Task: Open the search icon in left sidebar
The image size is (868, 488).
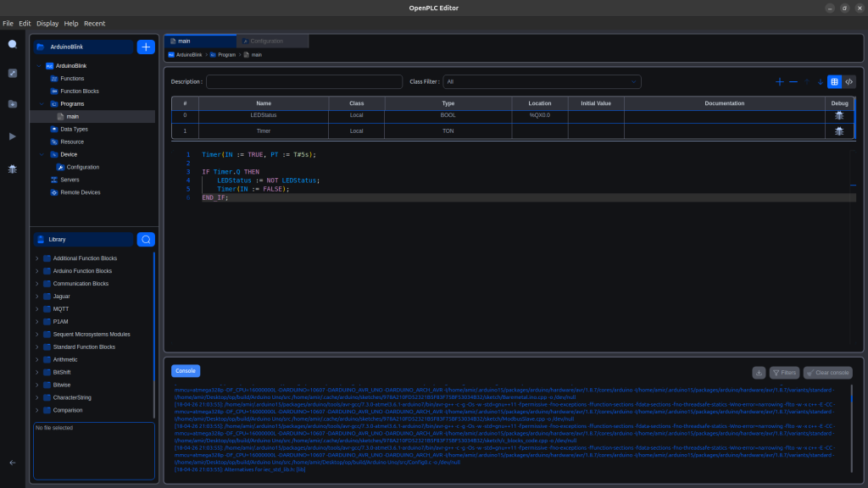Action: click(x=12, y=44)
